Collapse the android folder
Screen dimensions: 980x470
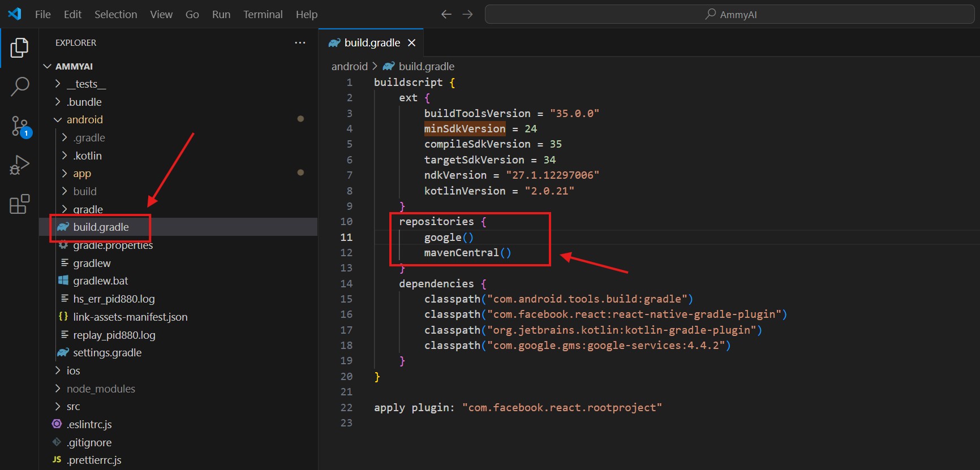pos(84,120)
